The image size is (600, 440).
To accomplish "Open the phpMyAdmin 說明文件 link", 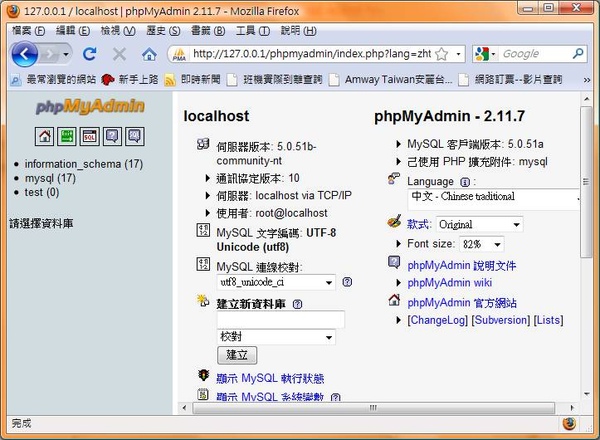I will coord(462,265).
